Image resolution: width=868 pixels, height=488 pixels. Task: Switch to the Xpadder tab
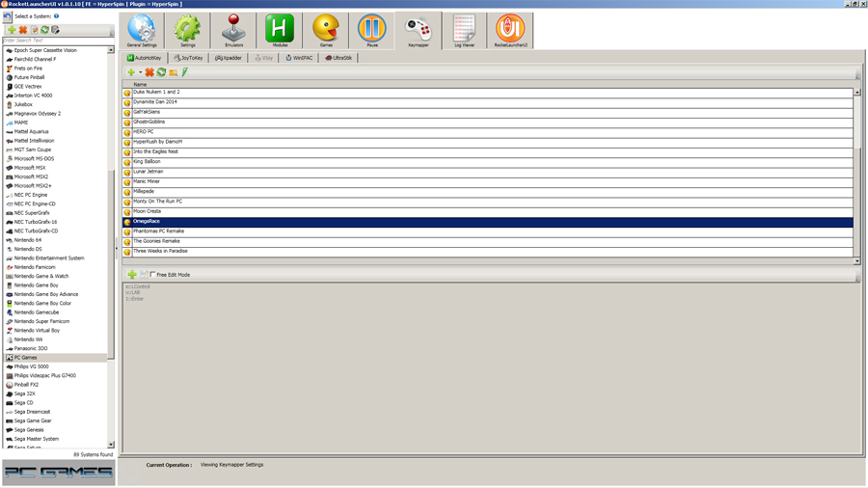coord(228,58)
